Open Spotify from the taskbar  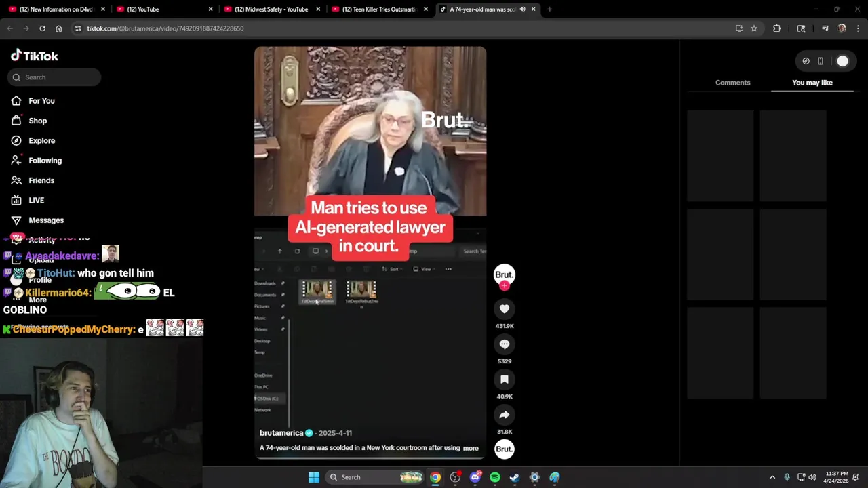pos(494,477)
